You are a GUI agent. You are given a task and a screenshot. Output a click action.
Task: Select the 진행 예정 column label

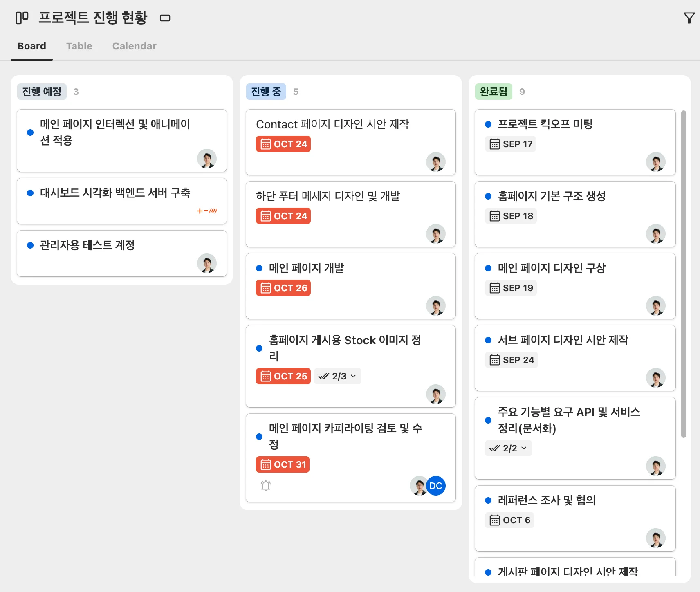pos(42,92)
